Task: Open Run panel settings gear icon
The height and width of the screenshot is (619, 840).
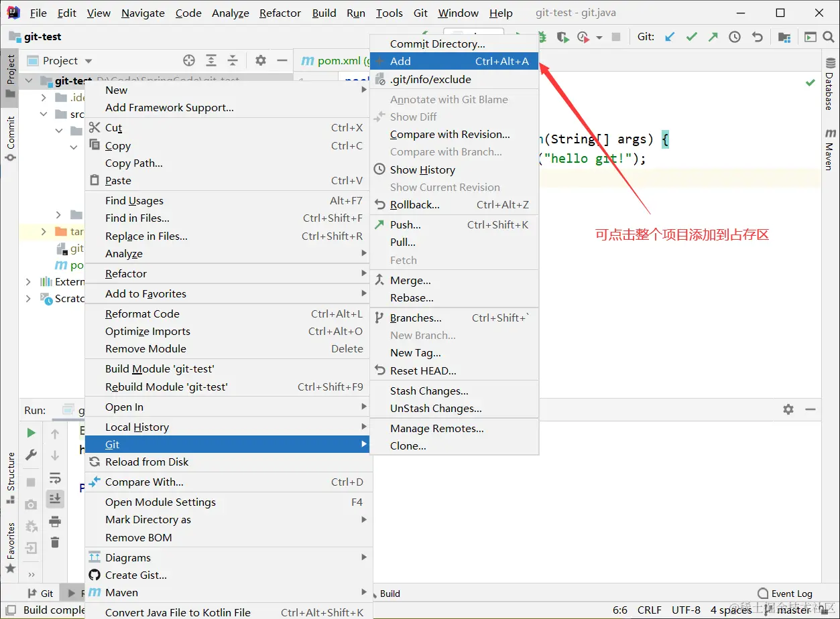Action: point(788,409)
